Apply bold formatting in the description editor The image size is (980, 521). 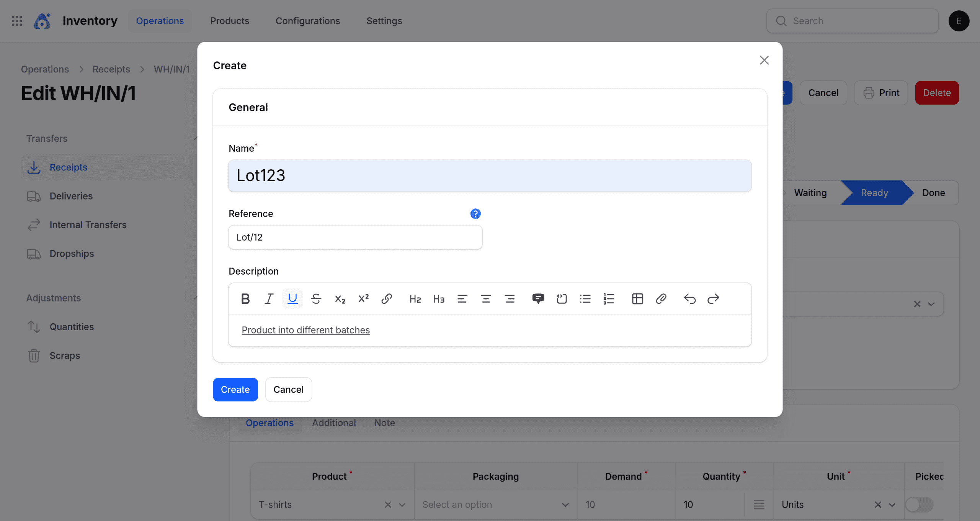pyautogui.click(x=245, y=298)
